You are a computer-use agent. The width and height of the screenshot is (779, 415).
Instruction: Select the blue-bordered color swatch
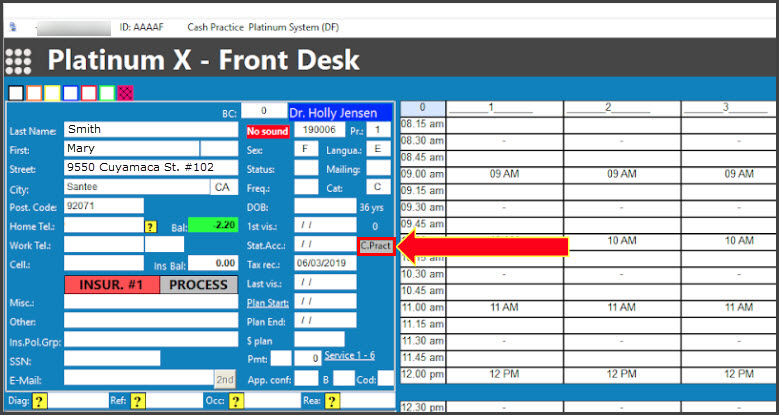(x=71, y=93)
